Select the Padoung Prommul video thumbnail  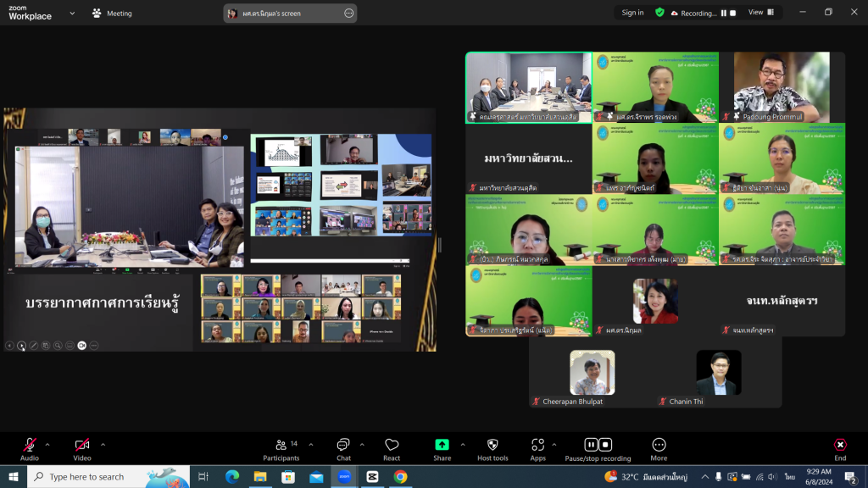tap(782, 87)
